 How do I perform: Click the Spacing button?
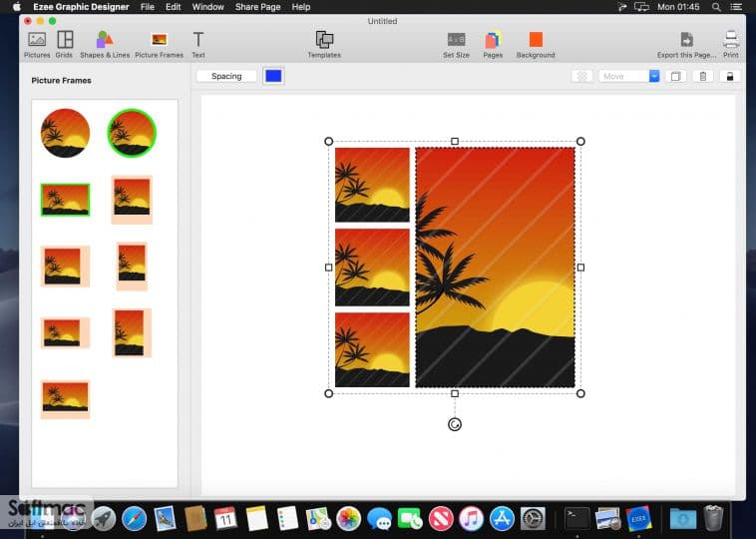(226, 76)
